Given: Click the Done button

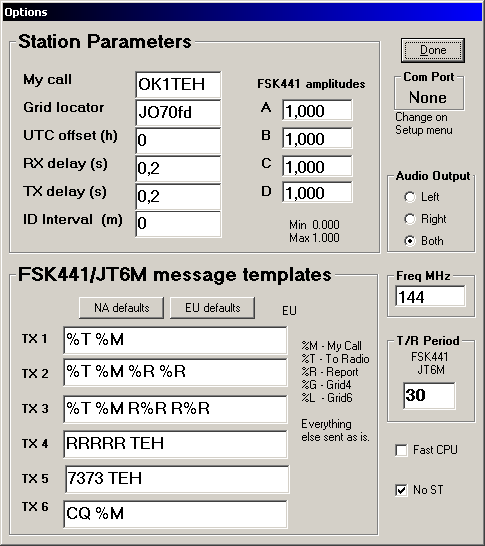Looking at the screenshot, I should coord(433,50).
